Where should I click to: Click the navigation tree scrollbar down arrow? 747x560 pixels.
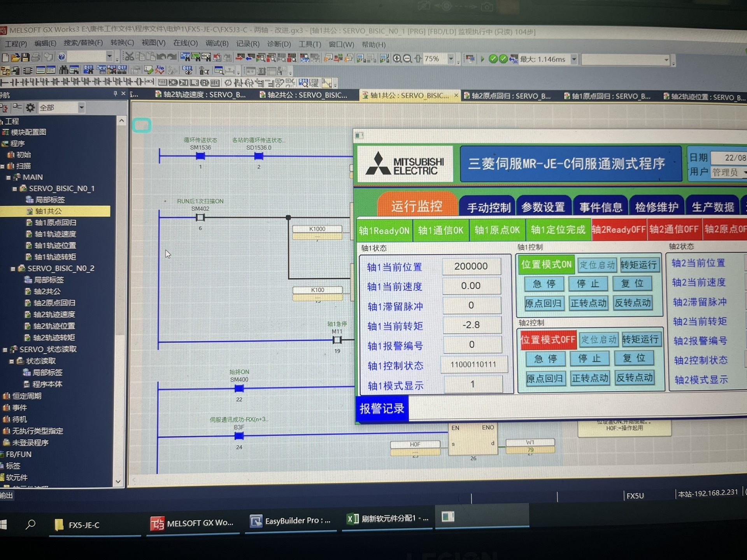(x=118, y=481)
